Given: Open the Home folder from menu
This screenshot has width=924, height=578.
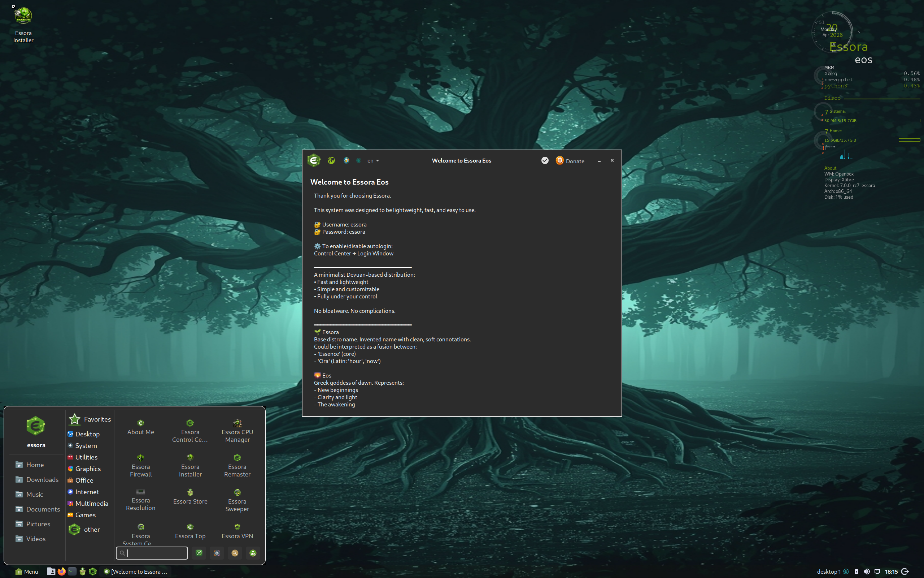Looking at the screenshot, I should tap(30, 465).
